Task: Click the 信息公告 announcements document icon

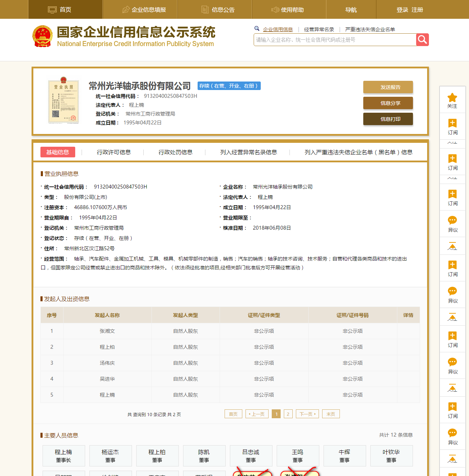Action: click(x=205, y=10)
